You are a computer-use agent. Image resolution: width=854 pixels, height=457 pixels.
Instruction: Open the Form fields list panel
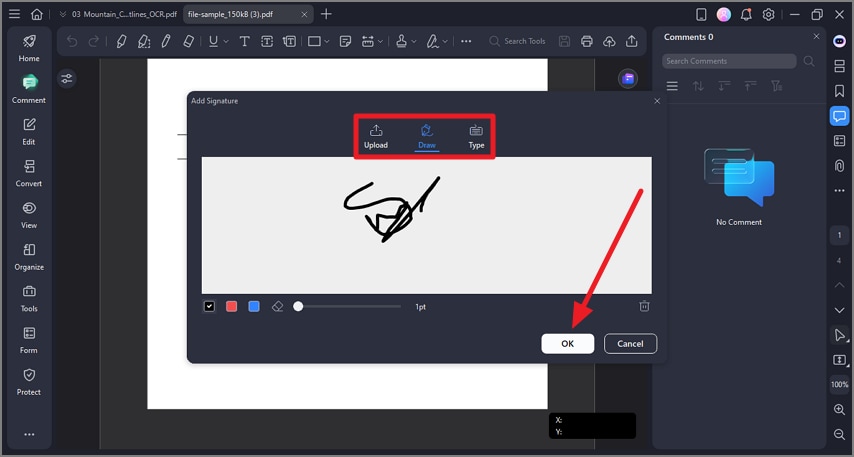[x=839, y=141]
